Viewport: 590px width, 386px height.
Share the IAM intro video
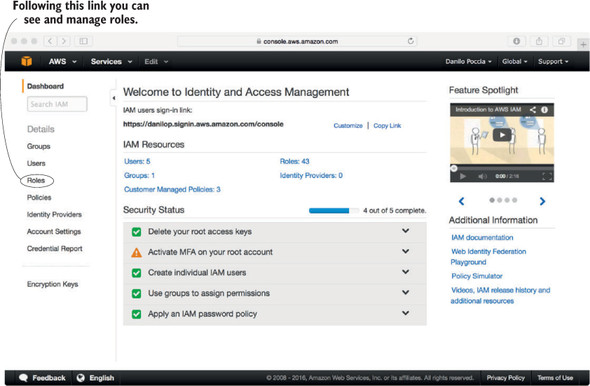533,110
